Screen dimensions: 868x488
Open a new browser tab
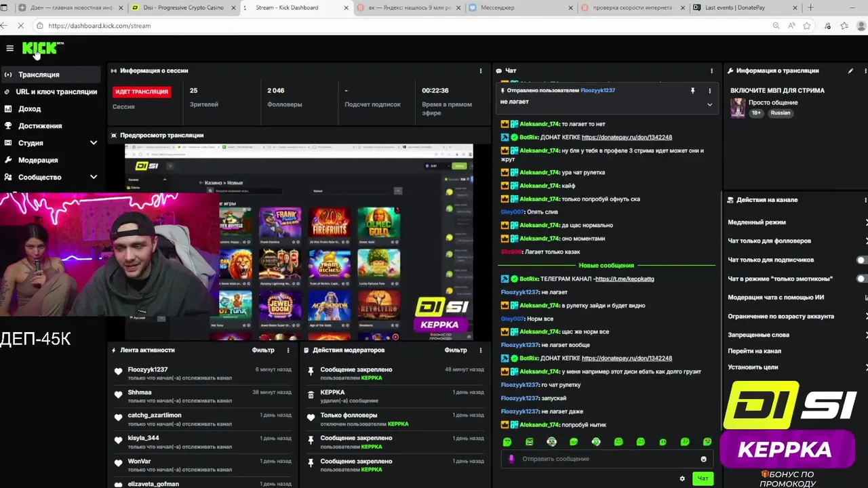pyautogui.click(x=810, y=7)
